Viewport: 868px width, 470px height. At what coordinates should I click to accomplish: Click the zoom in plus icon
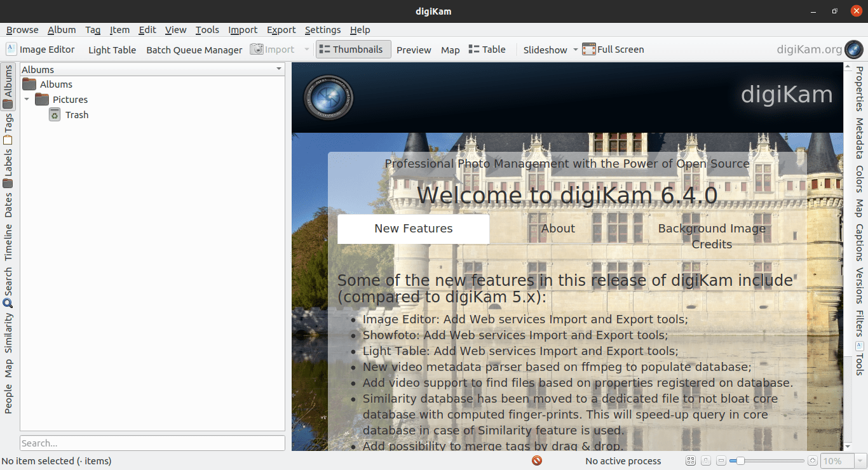[x=812, y=460]
